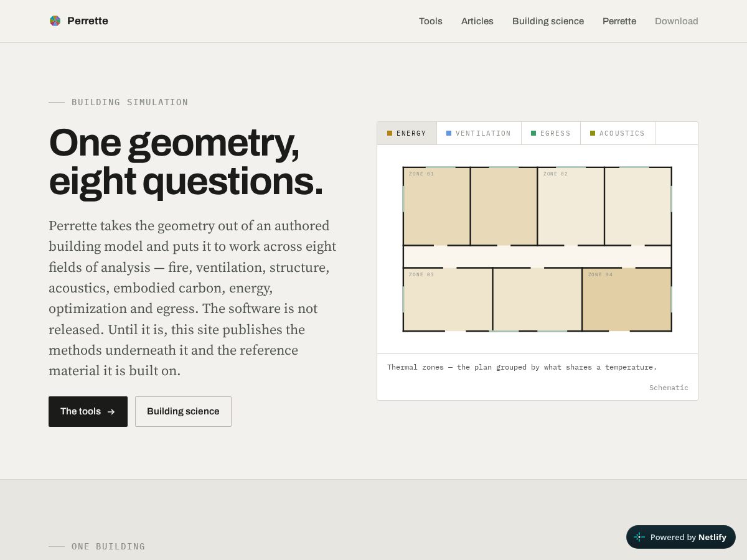The height and width of the screenshot is (560, 747).
Task: Click the orange Energy tab color swatch
Action: coord(390,133)
